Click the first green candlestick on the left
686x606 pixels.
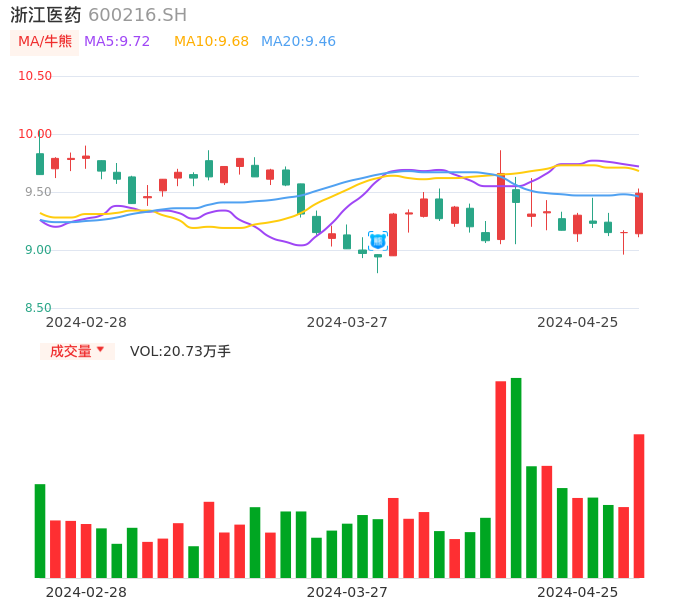pos(40,164)
